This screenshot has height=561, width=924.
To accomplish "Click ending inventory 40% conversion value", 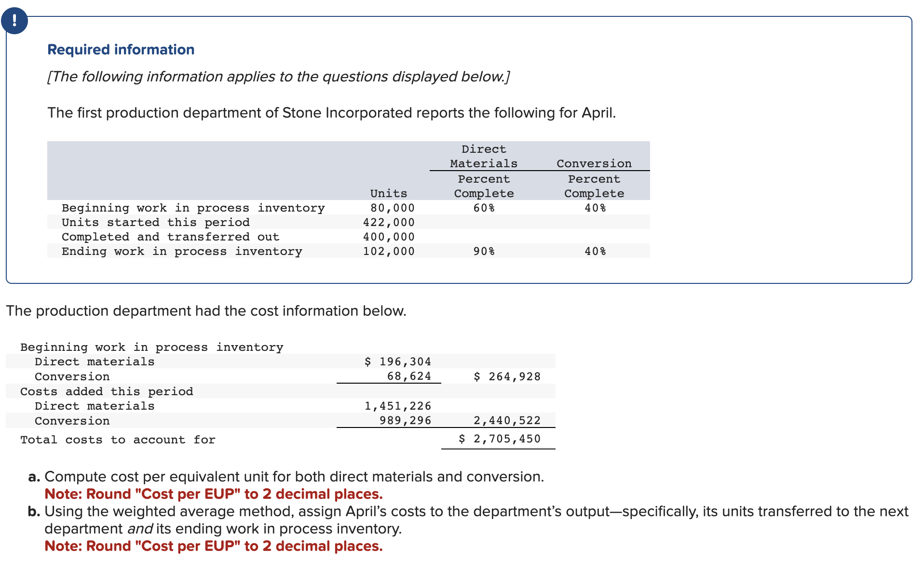I will pyautogui.click(x=595, y=251).
